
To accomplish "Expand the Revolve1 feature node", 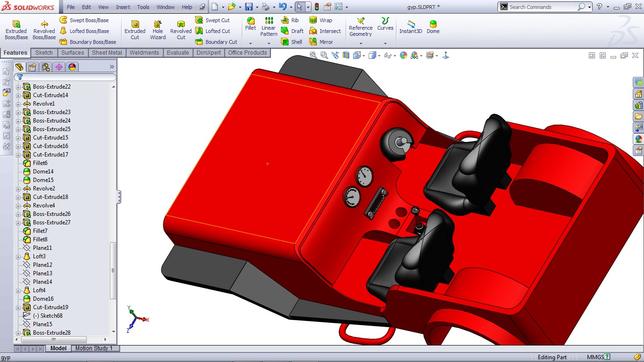I will [x=18, y=104].
